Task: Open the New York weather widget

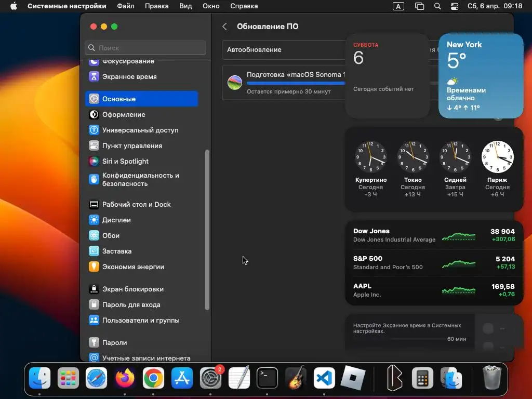Action: point(481,76)
